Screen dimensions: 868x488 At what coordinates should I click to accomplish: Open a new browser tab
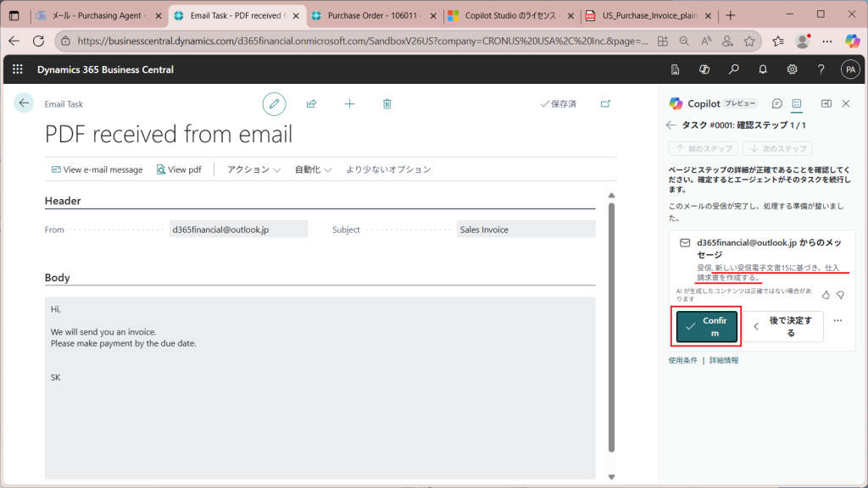coord(731,15)
